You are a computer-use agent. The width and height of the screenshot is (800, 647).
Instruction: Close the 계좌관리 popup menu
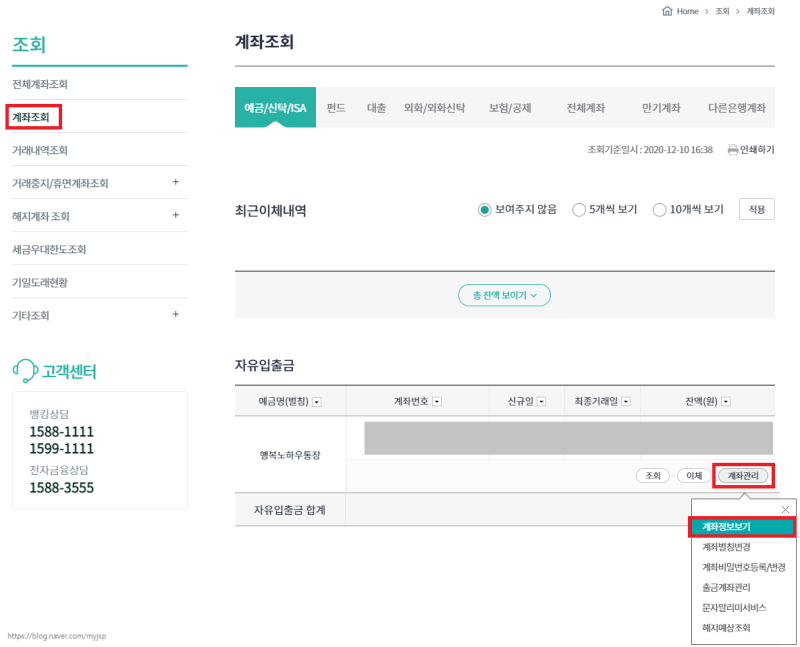tap(786, 509)
